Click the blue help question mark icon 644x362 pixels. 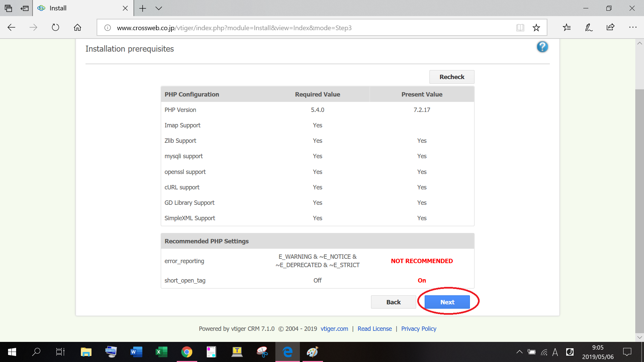tap(542, 47)
